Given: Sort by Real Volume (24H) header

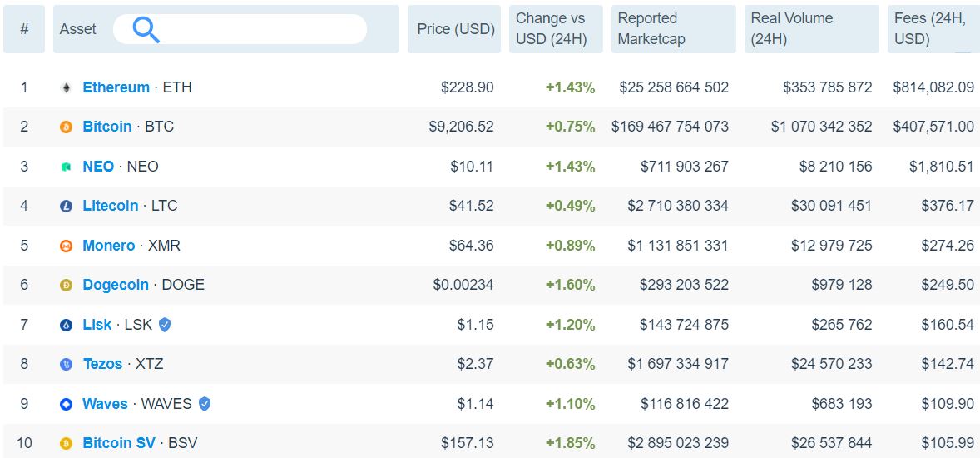Looking at the screenshot, I should tap(811, 29).
